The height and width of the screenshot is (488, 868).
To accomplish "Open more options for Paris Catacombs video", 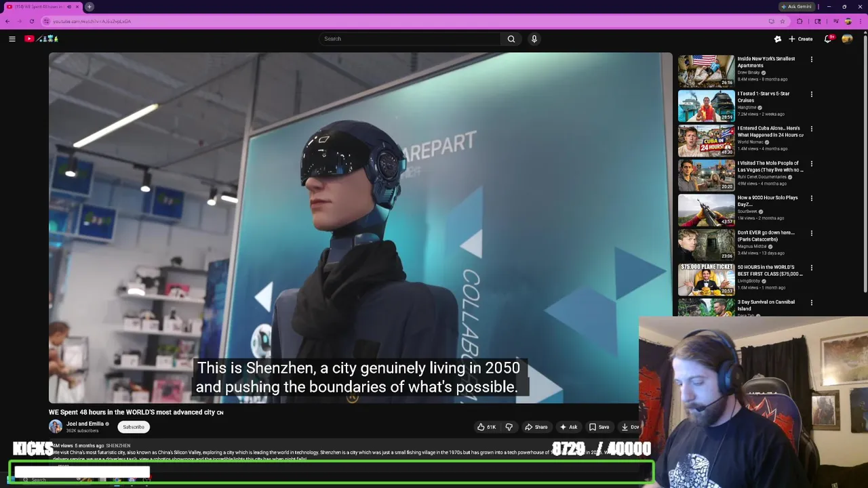I will pyautogui.click(x=811, y=233).
